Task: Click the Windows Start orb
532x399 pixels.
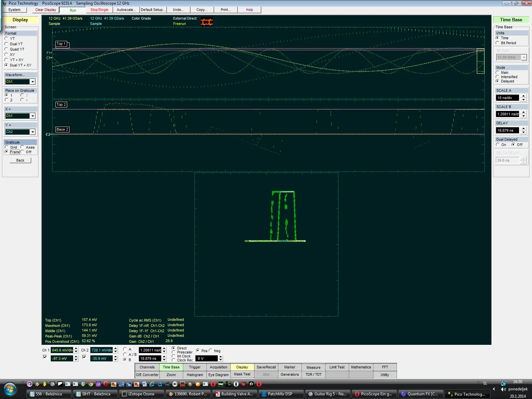Action: (10, 389)
